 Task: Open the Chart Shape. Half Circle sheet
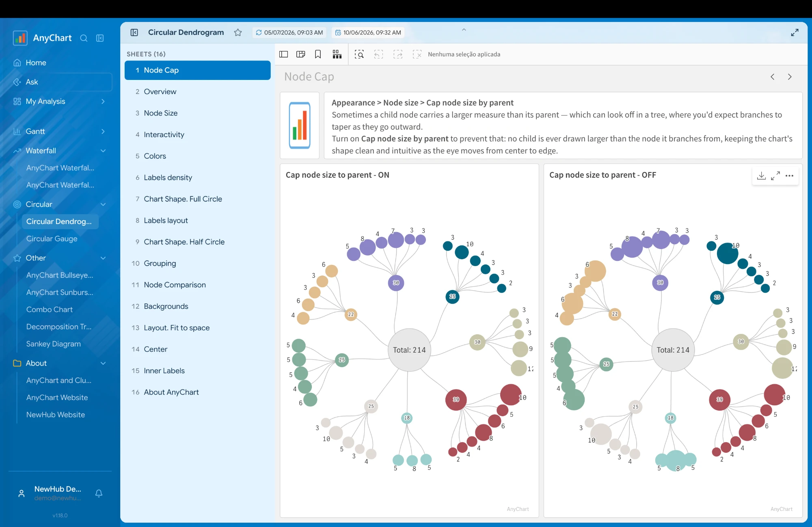point(198,242)
